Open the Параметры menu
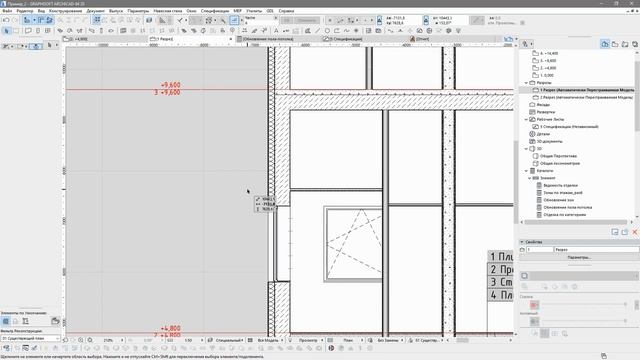 pyautogui.click(x=138, y=11)
